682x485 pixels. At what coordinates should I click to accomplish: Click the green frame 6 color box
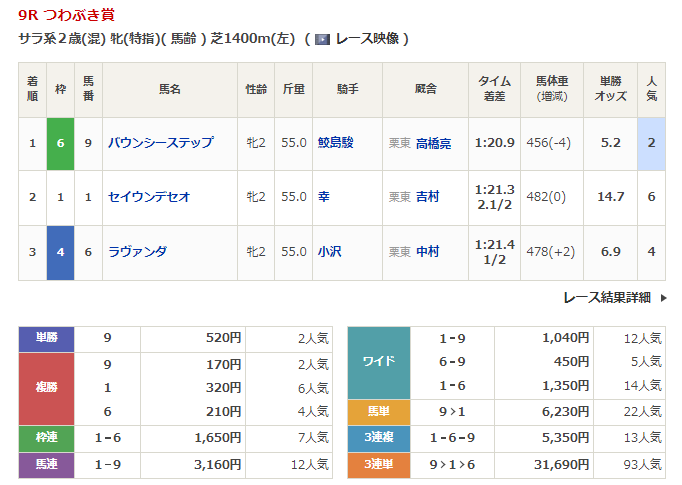tap(60, 143)
